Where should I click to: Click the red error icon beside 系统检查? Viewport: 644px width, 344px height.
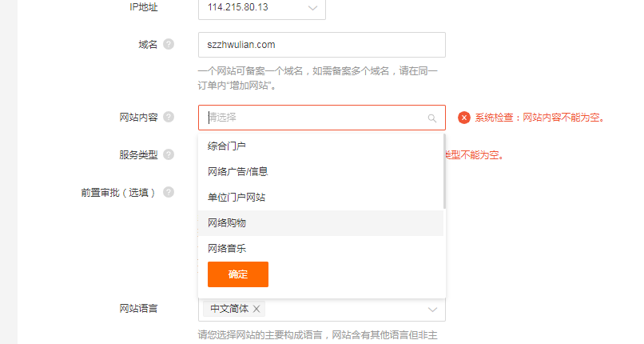click(x=464, y=118)
